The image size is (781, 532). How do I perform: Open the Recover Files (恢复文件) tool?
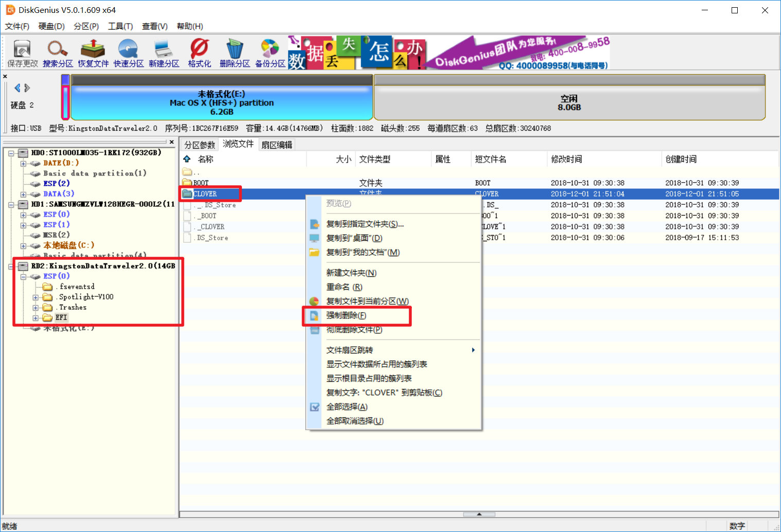tap(93, 54)
